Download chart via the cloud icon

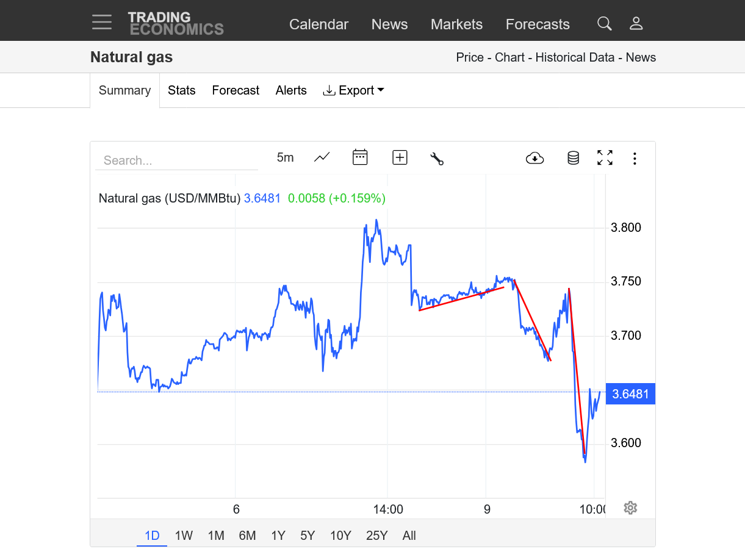535,158
